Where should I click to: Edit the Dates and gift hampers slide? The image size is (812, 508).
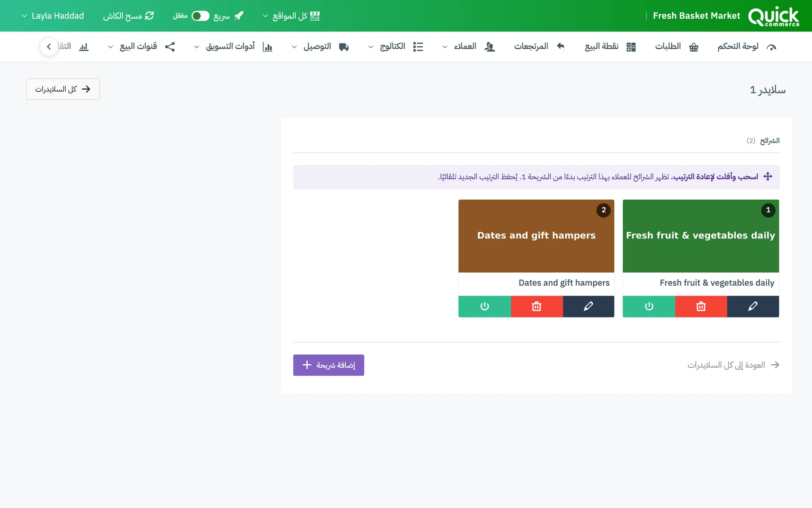(588, 306)
